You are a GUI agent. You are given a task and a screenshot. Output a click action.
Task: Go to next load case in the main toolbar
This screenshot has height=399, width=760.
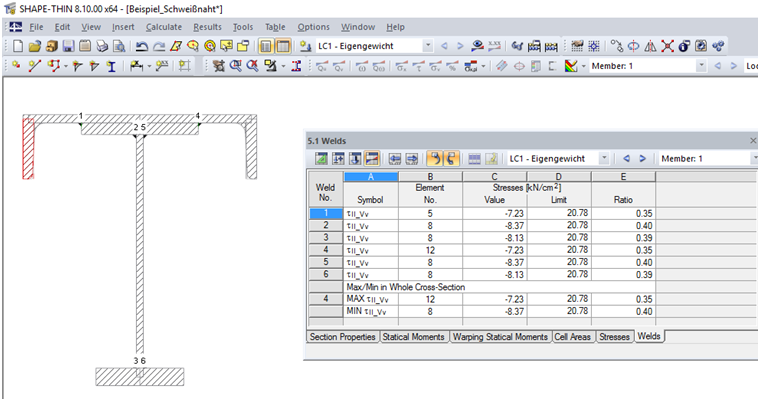(x=460, y=46)
